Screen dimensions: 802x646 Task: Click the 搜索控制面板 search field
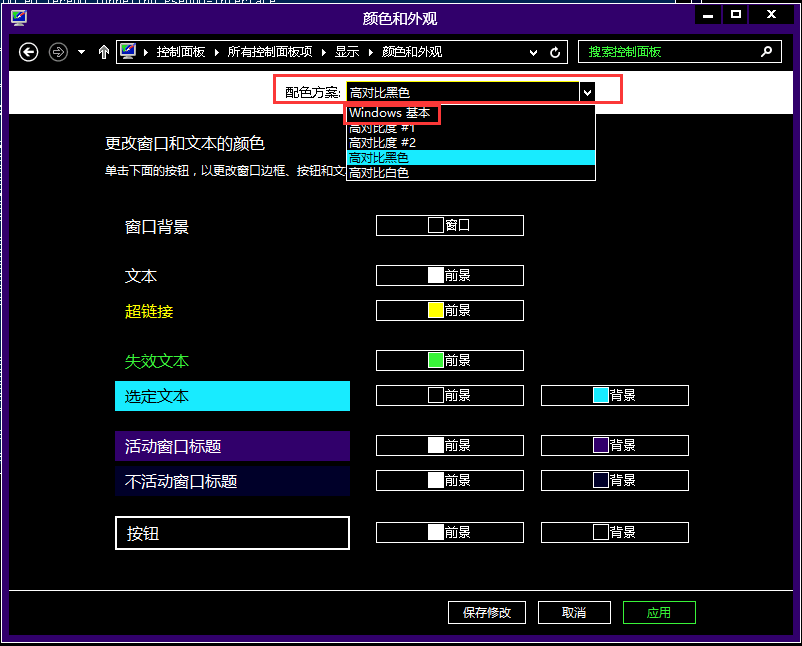(665, 52)
